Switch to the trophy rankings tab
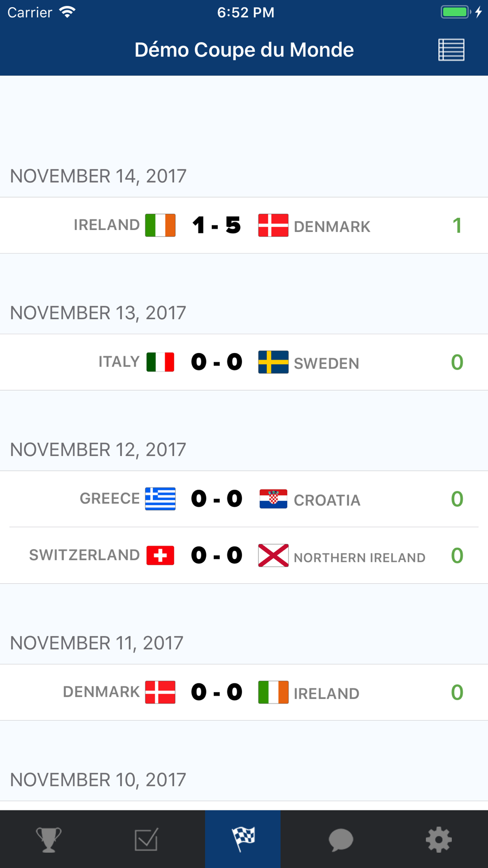Viewport: 488px width, 868px height. click(49, 839)
